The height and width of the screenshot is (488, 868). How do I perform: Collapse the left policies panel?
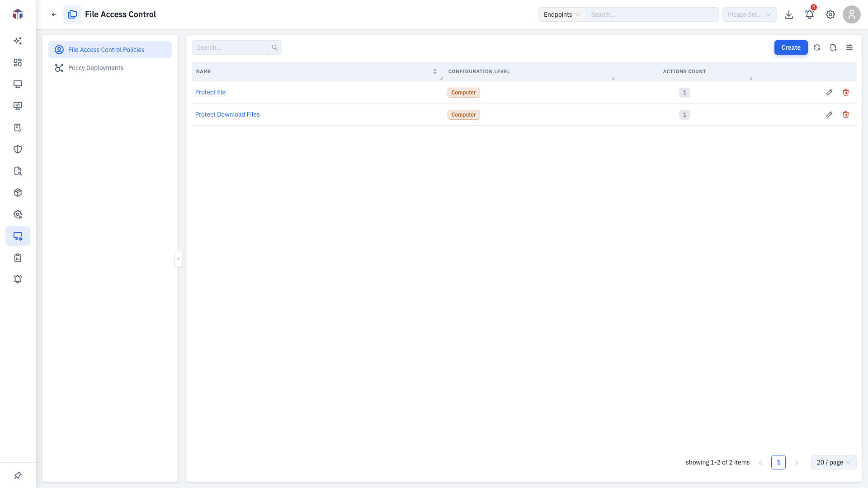(x=179, y=258)
